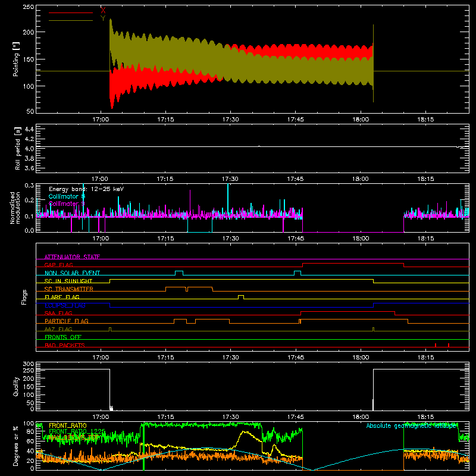Screen dimensions: 476x476
Task: Click the 'Degrees or %' axis title
Action: coord(16,446)
